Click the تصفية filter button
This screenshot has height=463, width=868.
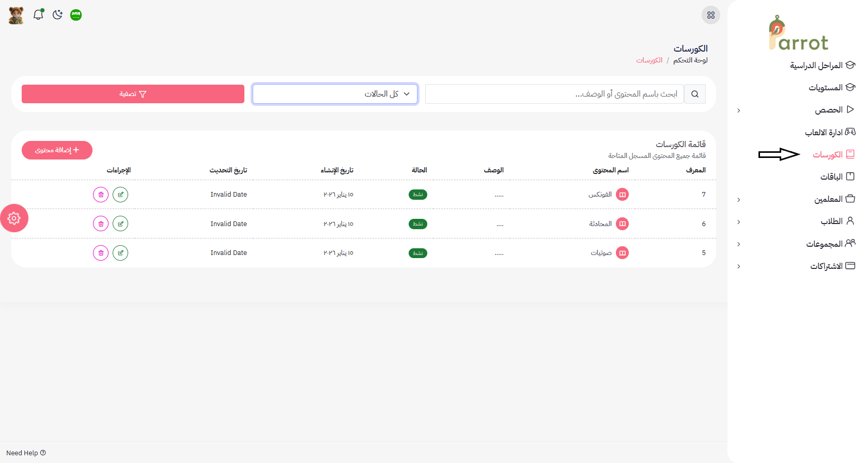pyautogui.click(x=133, y=94)
